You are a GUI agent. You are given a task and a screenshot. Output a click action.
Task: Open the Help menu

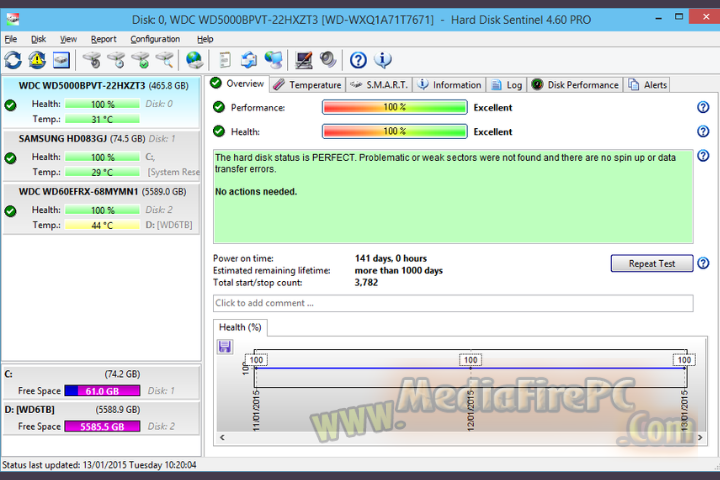[205, 39]
